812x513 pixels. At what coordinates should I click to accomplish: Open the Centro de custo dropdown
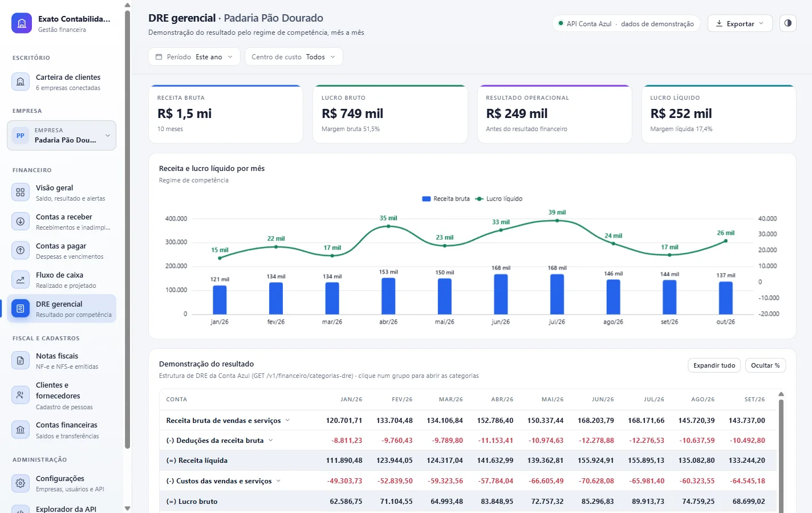point(294,57)
